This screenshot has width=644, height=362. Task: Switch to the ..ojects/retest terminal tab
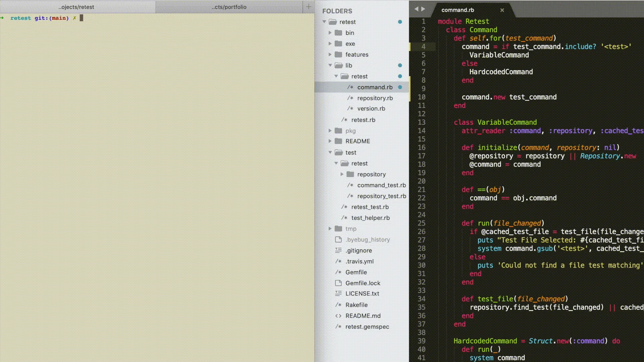[77, 7]
